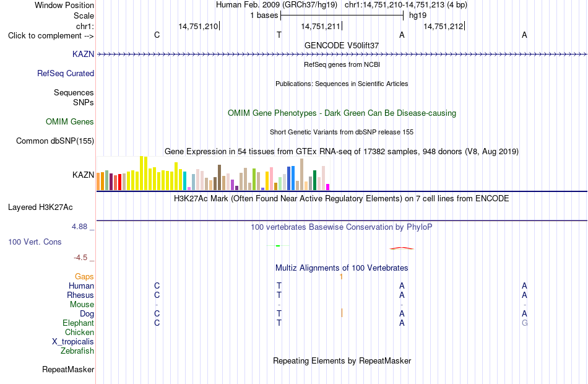The image size is (588, 384).
Task: Click the dark brown GTEx expression bar
Action: click(219, 178)
